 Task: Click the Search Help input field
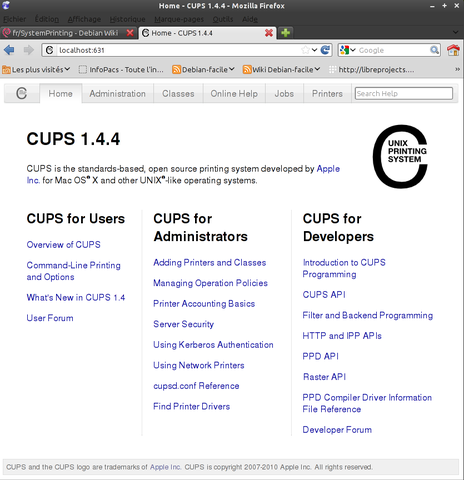pos(404,94)
